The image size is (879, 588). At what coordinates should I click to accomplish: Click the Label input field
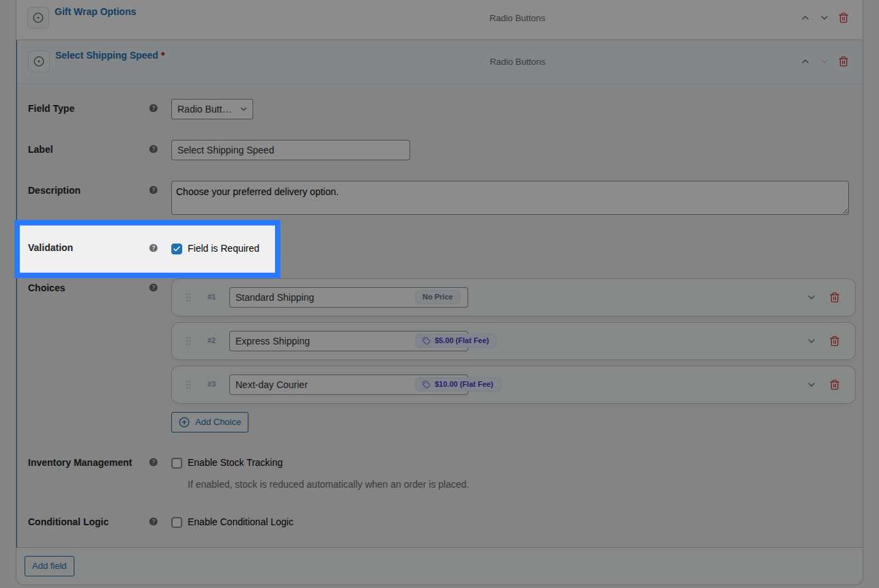pyautogui.click(x=291, y=150)
